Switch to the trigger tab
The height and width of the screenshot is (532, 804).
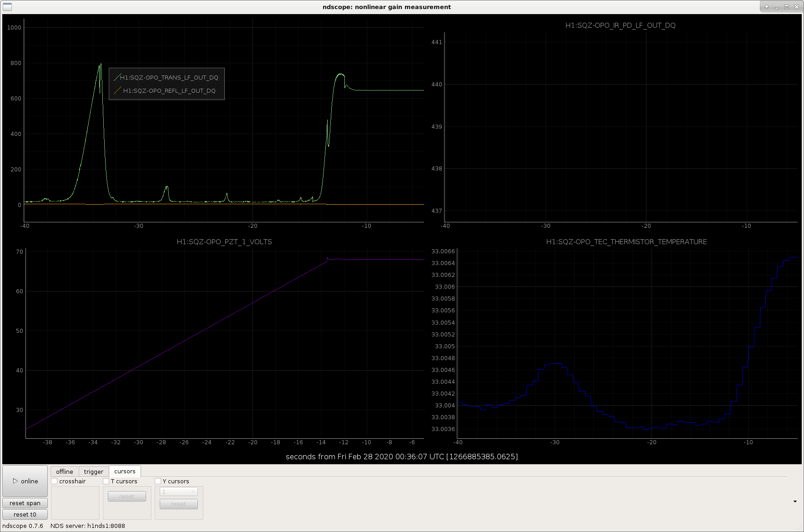94,472
